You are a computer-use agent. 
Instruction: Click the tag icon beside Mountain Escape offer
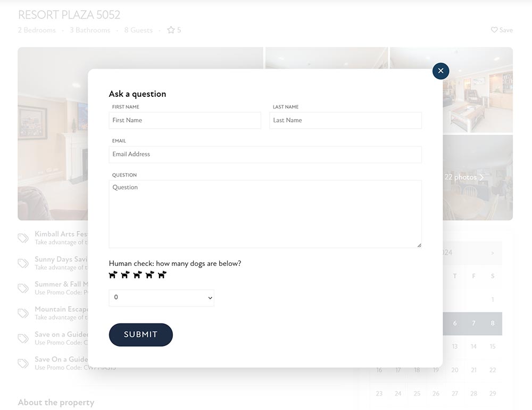click(x=22, y=313)
